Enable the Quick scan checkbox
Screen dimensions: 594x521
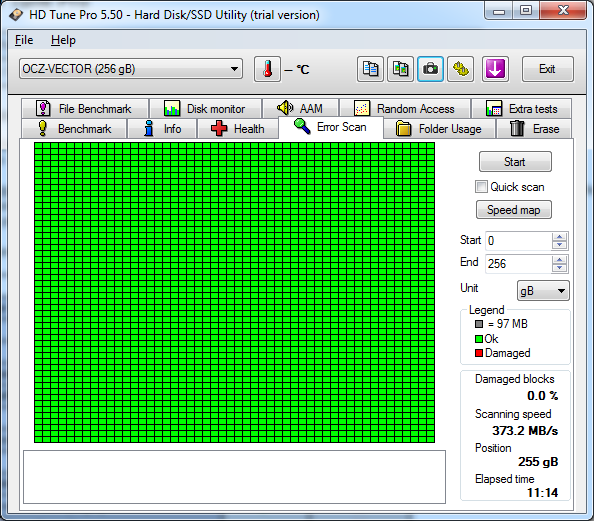point(481,187)
